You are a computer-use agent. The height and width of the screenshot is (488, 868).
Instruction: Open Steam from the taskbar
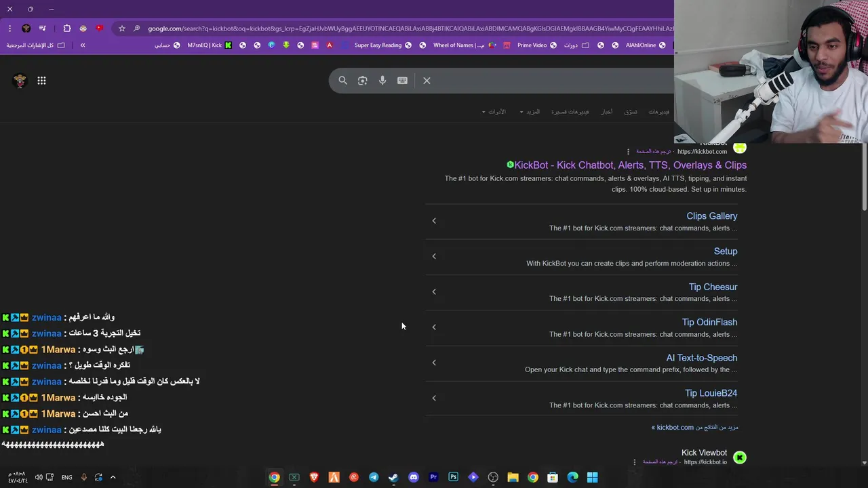[393, 478]
